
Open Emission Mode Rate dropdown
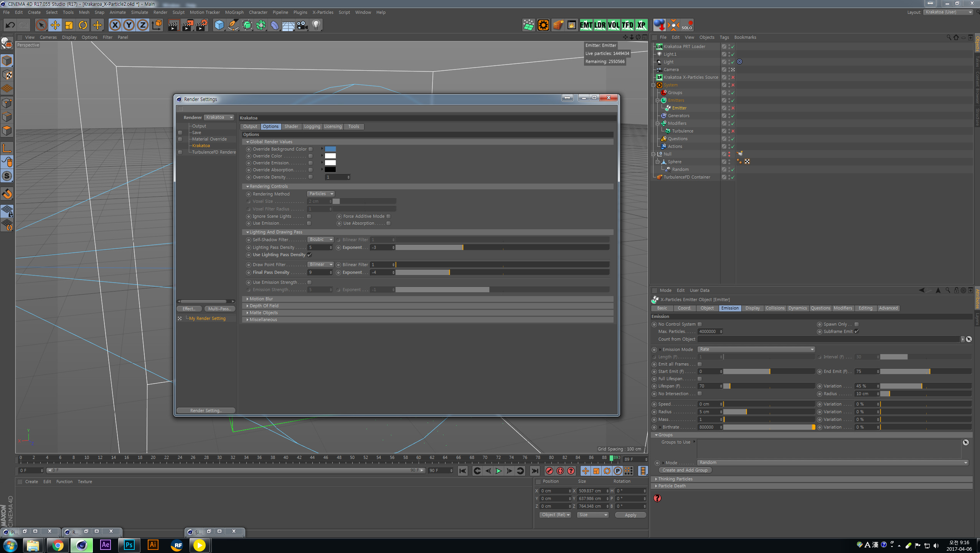(756, 349)
